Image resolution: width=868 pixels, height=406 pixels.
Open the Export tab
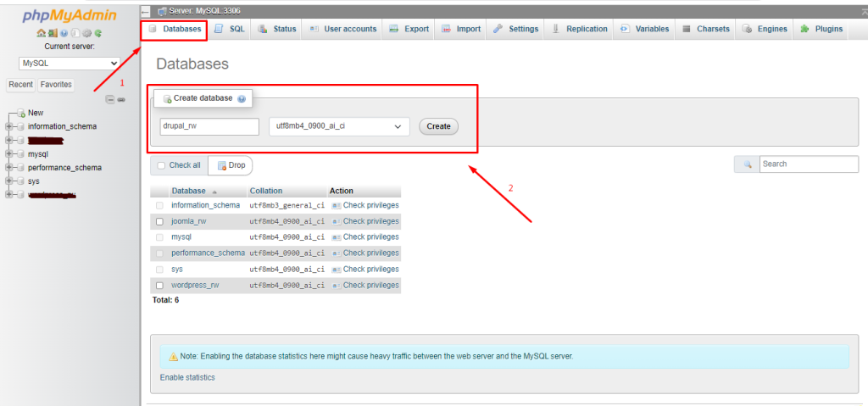(409, 29)
